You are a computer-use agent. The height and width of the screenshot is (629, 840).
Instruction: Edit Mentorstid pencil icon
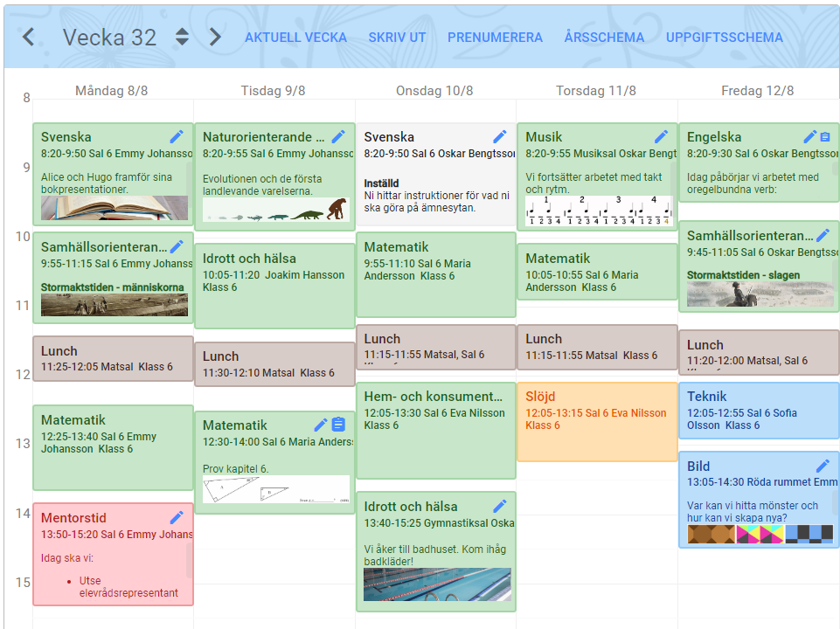[x=177, y=518]
